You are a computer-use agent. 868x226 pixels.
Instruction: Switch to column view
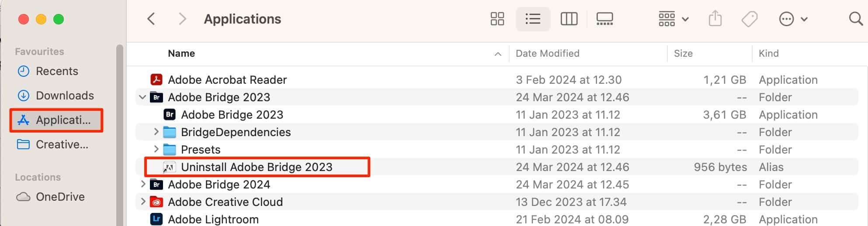point(569,19)
